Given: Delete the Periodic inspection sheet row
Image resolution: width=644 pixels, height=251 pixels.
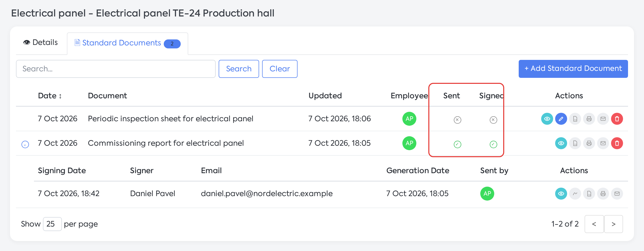Looking at the screenshot, I should click(617, 119).
